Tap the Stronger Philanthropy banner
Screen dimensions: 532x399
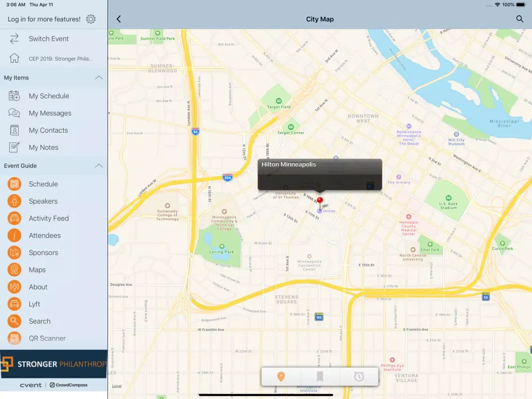[53, 364]
